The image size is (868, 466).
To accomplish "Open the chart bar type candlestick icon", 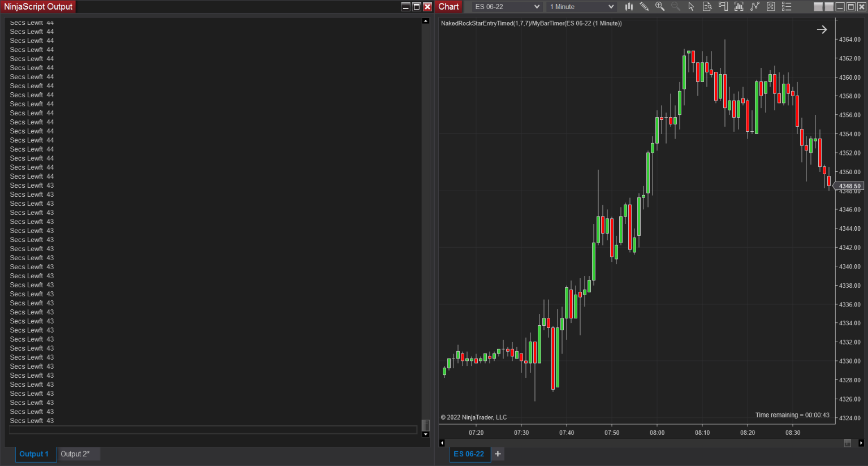I will 629,6.
